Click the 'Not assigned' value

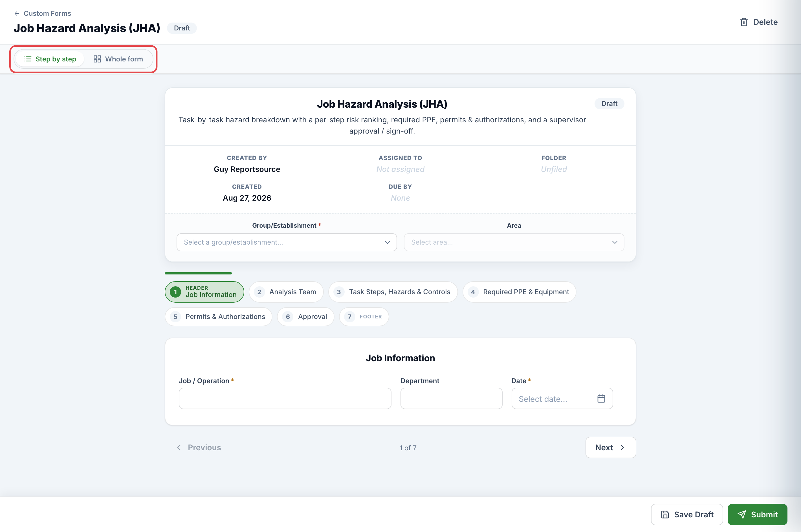point(400,169)
